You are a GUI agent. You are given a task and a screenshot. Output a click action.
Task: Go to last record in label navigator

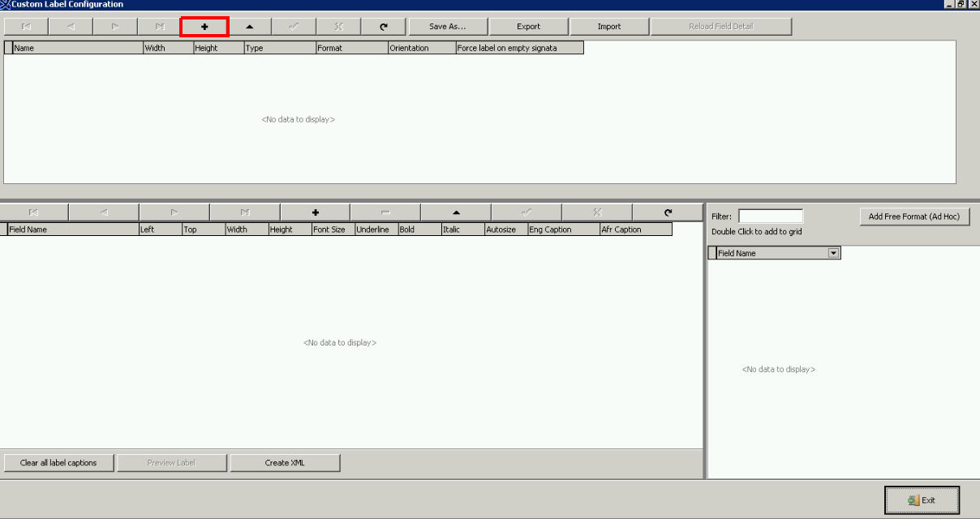tap(160, 27)
